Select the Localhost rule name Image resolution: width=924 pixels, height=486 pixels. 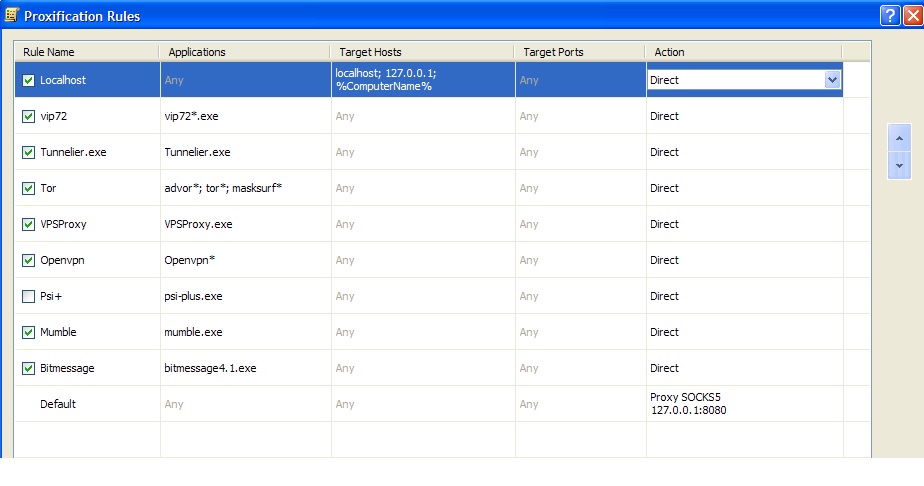pos(63,80)
